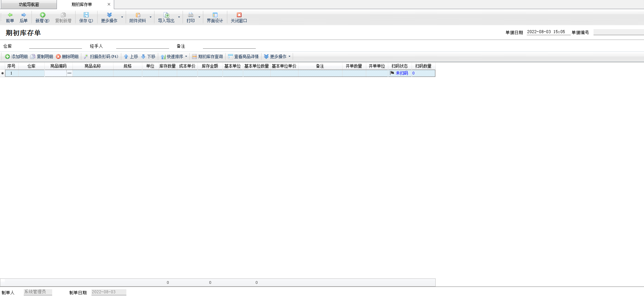Click the 后单 next document arrow icon
The image size is (644, 296).
tap(23, 15)
